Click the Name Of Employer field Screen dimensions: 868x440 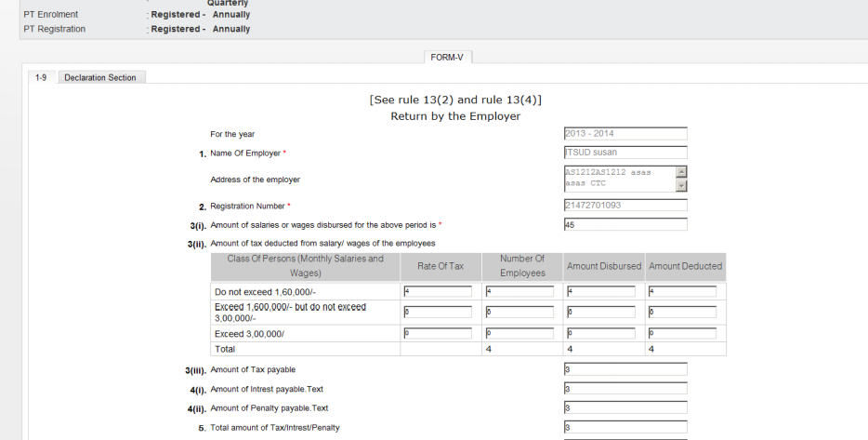[x=625, y=153]
